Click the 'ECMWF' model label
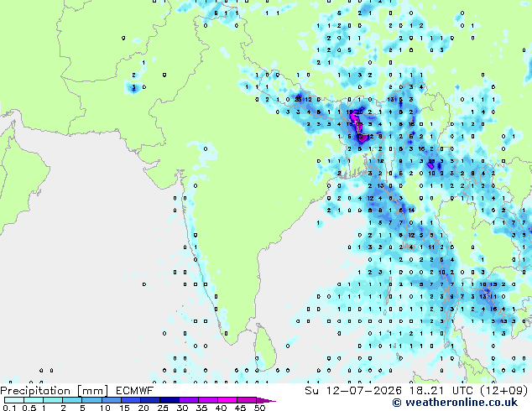 pyautogui.click(x=134, y=391)
